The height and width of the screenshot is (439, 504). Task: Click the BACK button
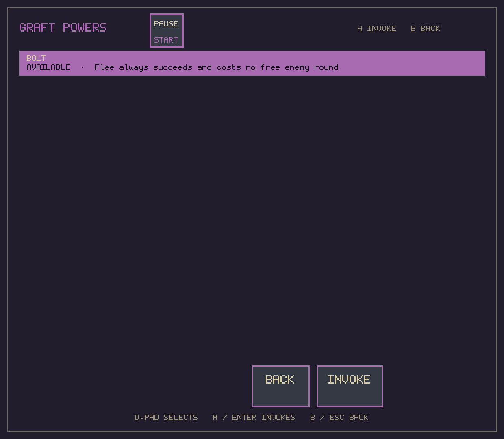coord(280,386)
